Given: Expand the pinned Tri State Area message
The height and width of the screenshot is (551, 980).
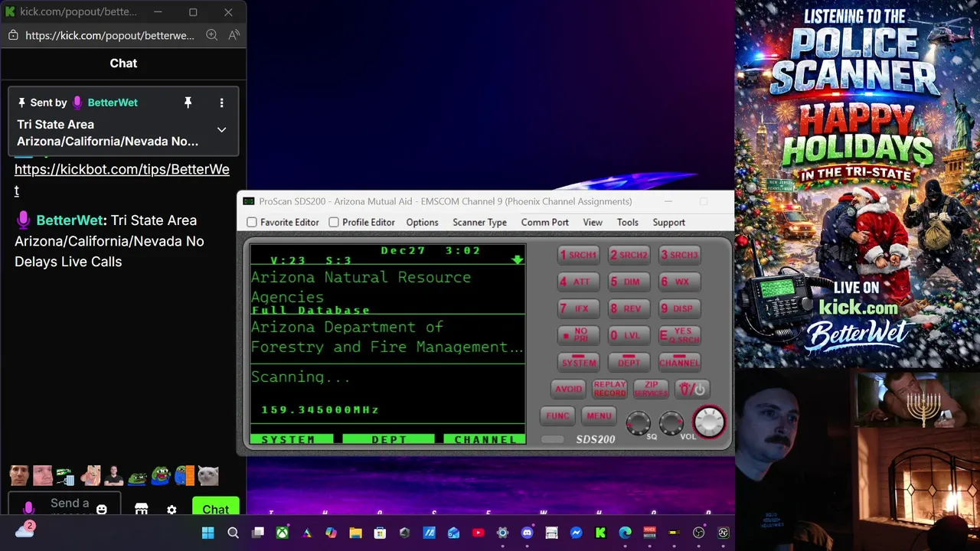Looking at the screenshot, I should click(x=221, y=129).
